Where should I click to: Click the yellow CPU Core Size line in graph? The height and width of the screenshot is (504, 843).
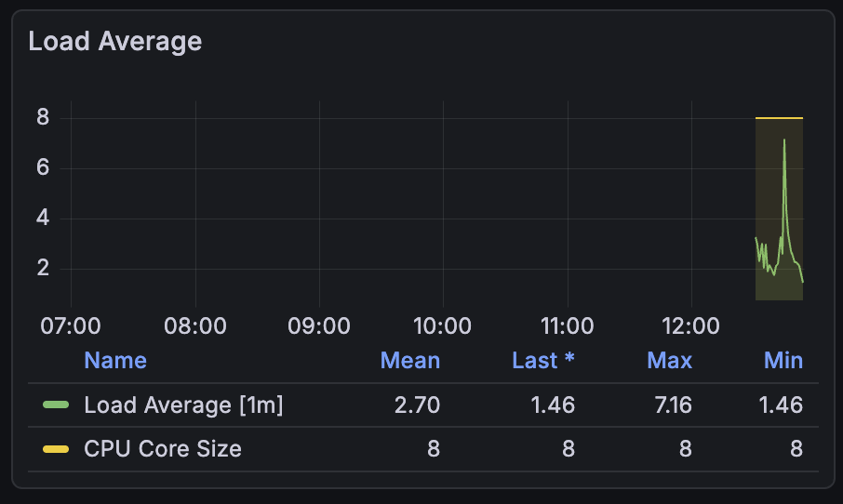click(x=779, y=118)
